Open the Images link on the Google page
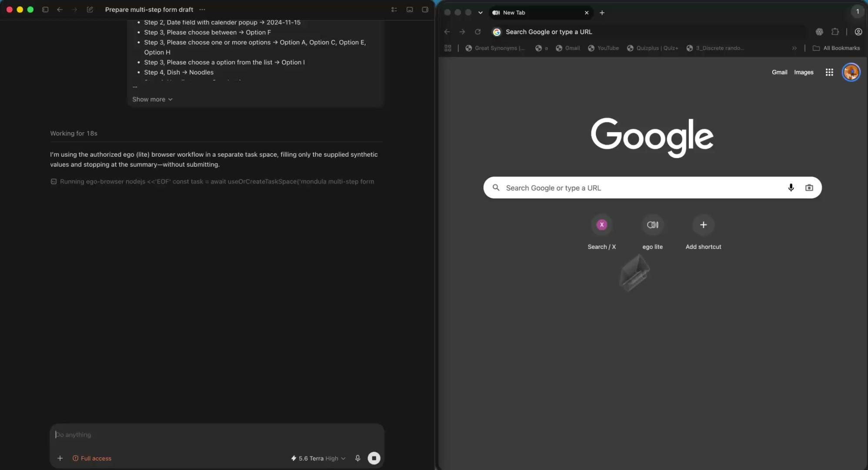This screenshot has width=868, height=470. 804,72
